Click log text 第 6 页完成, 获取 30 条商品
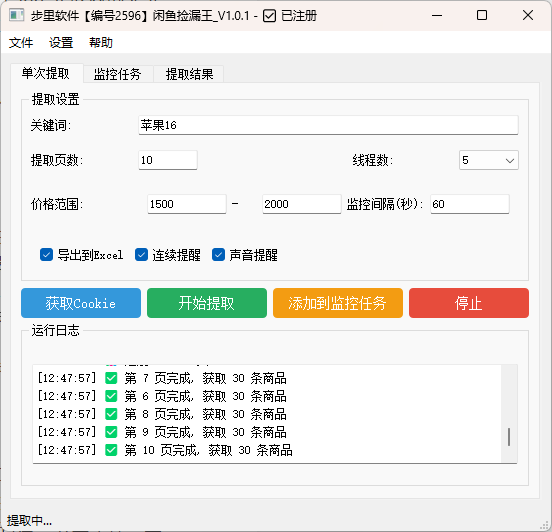 coord(205,396)
